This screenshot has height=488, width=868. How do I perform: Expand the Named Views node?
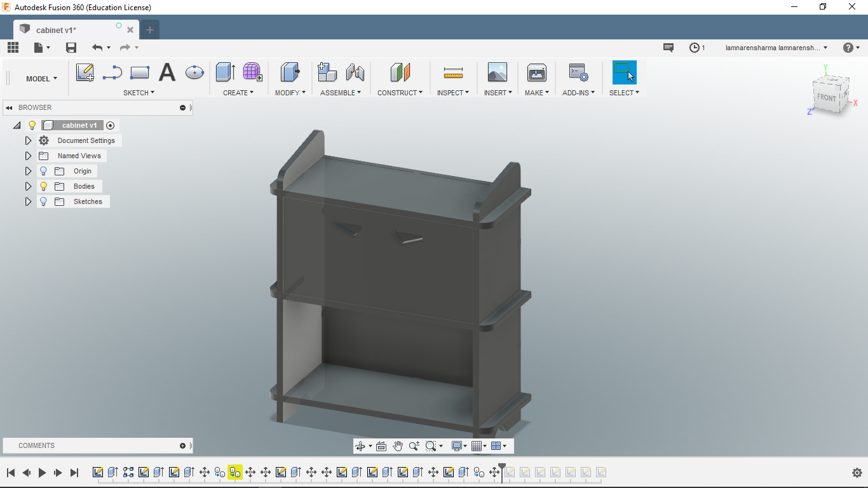click(x=28, y=156)
